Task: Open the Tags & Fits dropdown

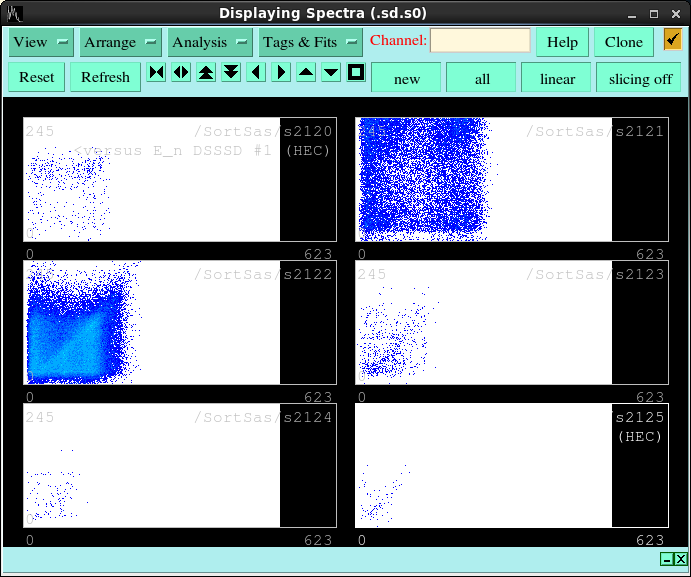Action: (x=310, y=42)
